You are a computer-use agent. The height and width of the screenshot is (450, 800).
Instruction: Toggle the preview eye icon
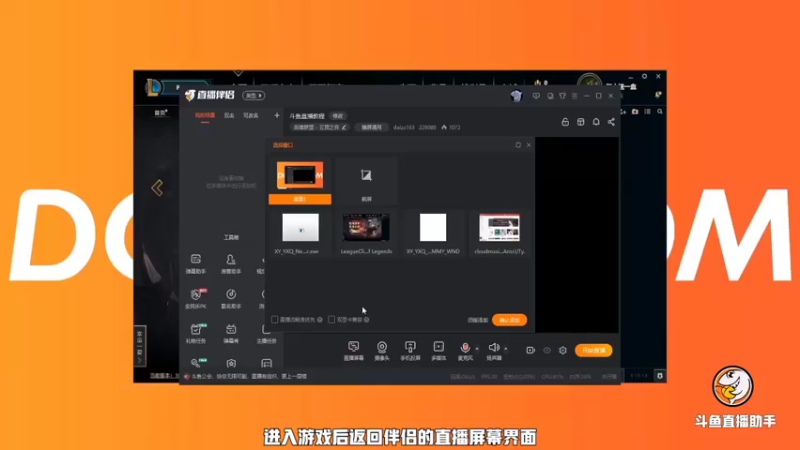547,351
